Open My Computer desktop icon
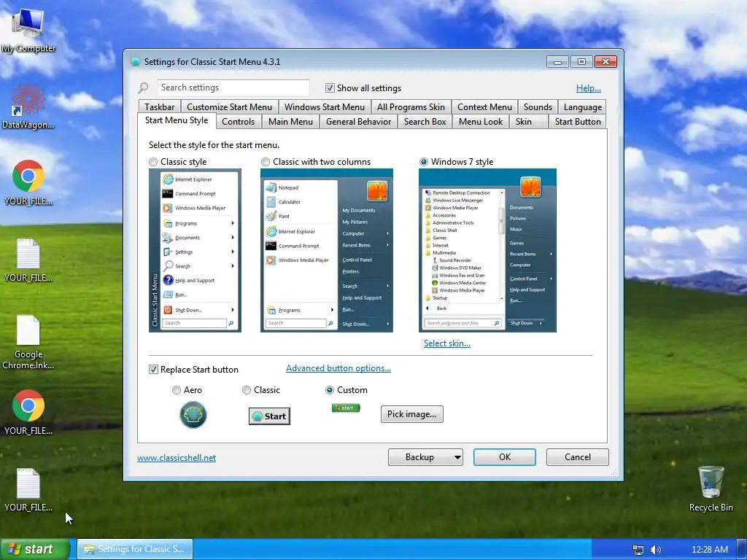The height and width of the screenshot is (560, 747). [x=28, y=29]
